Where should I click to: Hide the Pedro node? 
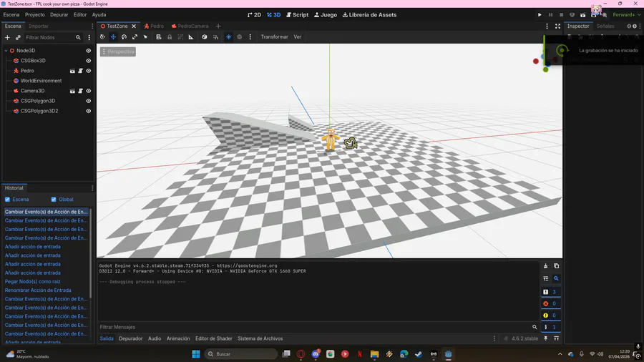pyautogui.click(x=88, y=71)
